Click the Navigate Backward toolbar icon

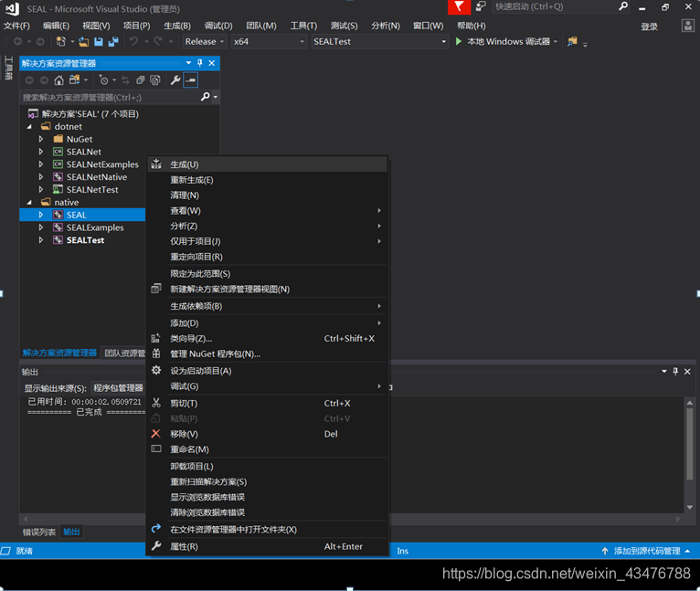18,41
